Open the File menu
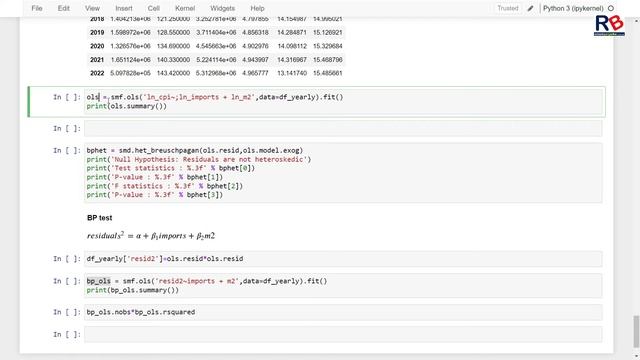 37,8
